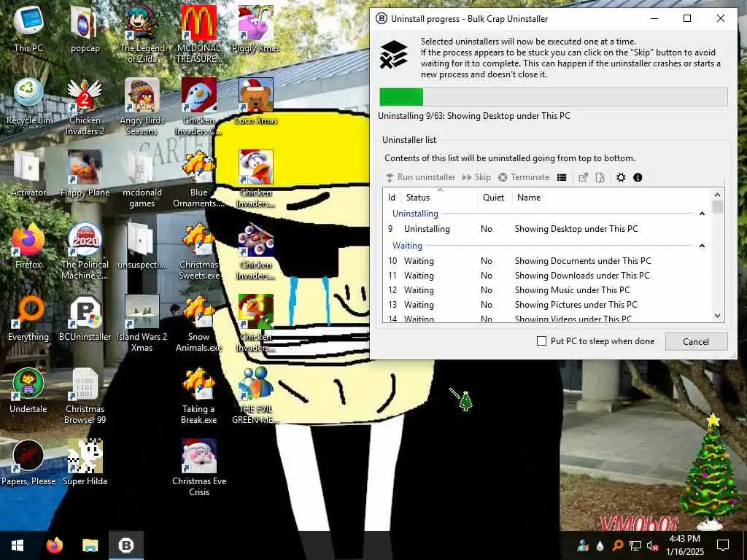Click the info circle toolbar icon
The width and height of the screenshot is (747, 560).
click(x=638, y=178)
